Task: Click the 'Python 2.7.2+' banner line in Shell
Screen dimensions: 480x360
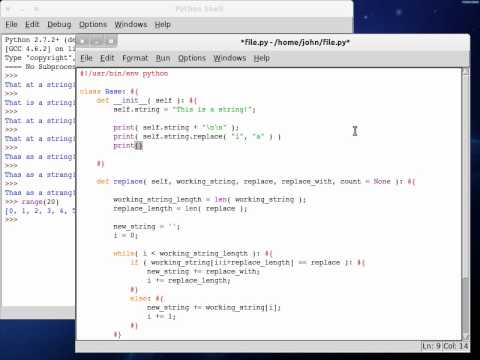Action: tap(40, 40)
